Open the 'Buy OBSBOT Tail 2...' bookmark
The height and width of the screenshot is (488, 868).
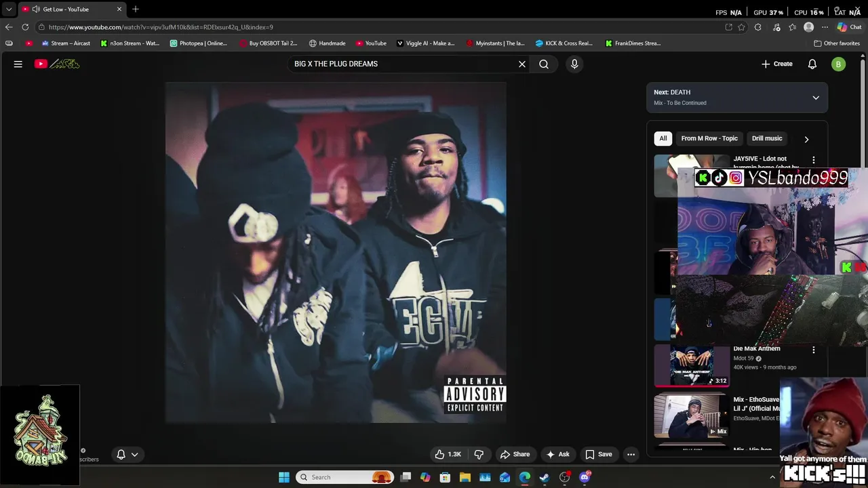269,43
